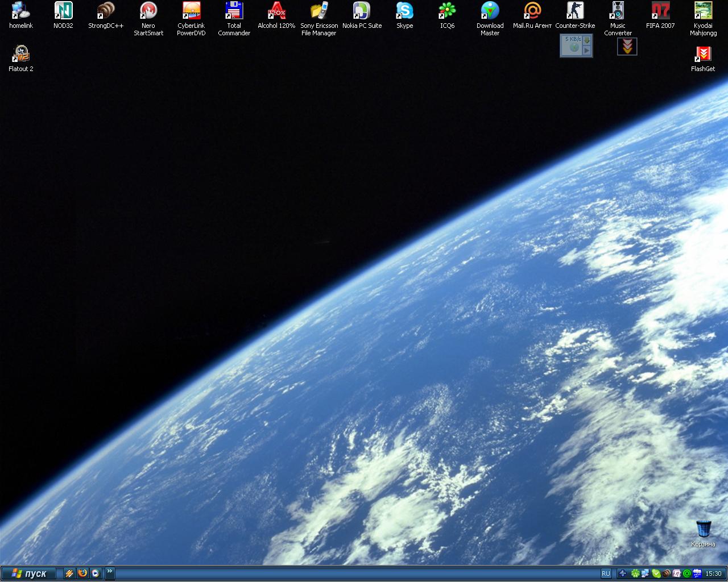Viewport: 728px width, 582px height.
Task: Open the weather tray icon
Action: pyautogui.click(x=697, y=573)
